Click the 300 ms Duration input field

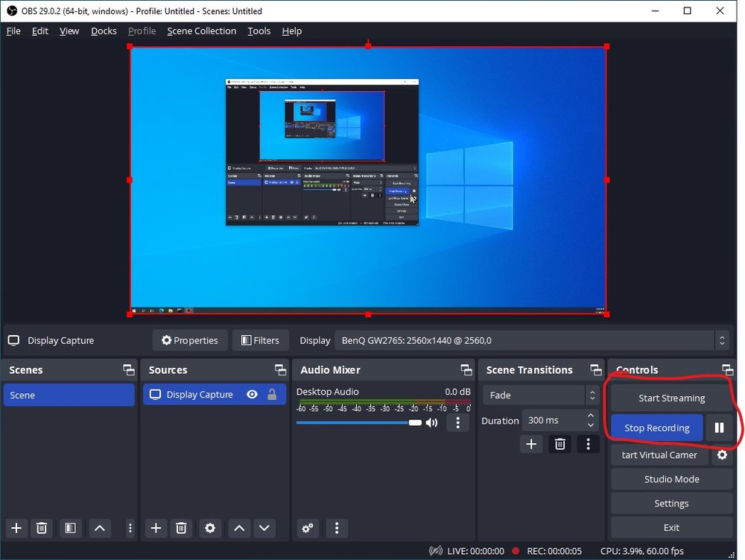[x=554, y=420]
